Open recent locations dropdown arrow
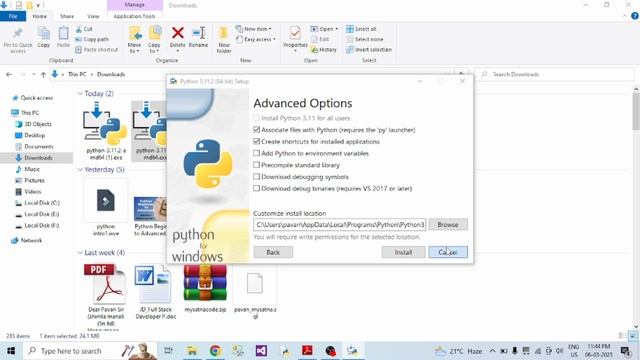The width and height of the screenshot is (640, 360). point(33,74)
